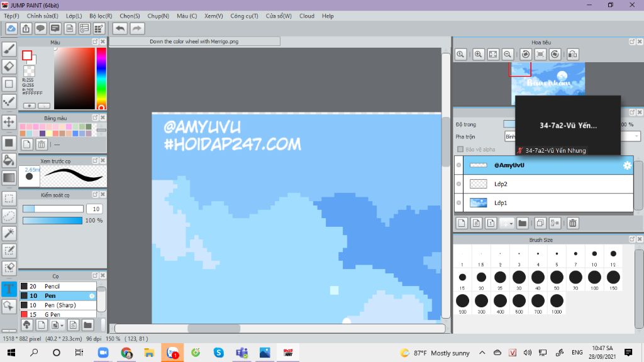Select the G Pen brush

[x=58, y=314]
